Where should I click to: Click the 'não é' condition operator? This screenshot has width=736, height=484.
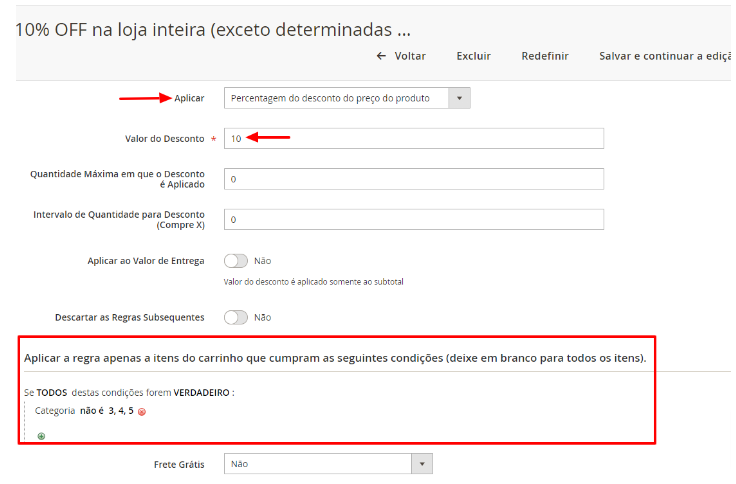point(93,411)
